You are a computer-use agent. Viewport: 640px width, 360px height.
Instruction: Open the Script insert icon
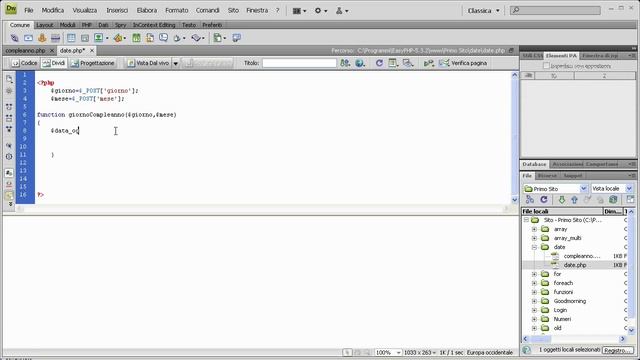pyautogui.click(x=196, y=38)
